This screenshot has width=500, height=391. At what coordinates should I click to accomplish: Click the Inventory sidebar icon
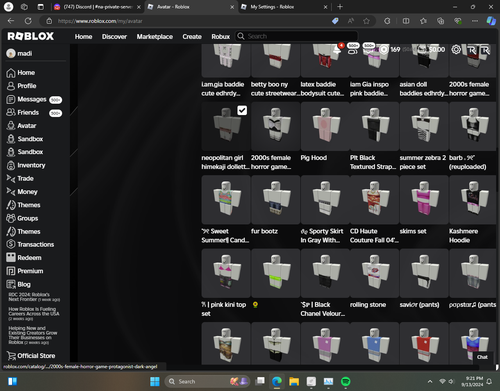pos(11,165)
